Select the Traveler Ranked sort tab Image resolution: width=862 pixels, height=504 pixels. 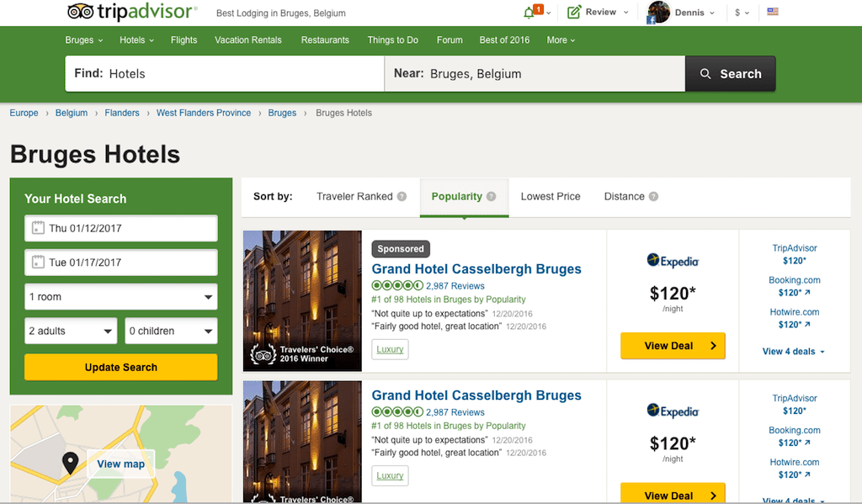pyautogui.click(x=355, y=196)
